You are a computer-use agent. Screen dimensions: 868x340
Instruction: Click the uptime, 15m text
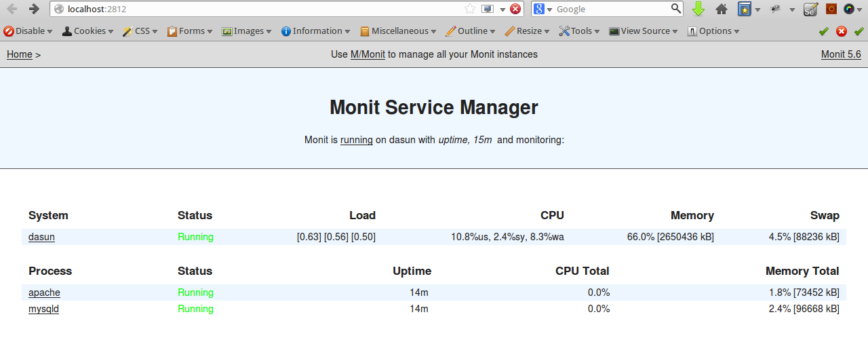pyautogui.click(x=465, y=140)
